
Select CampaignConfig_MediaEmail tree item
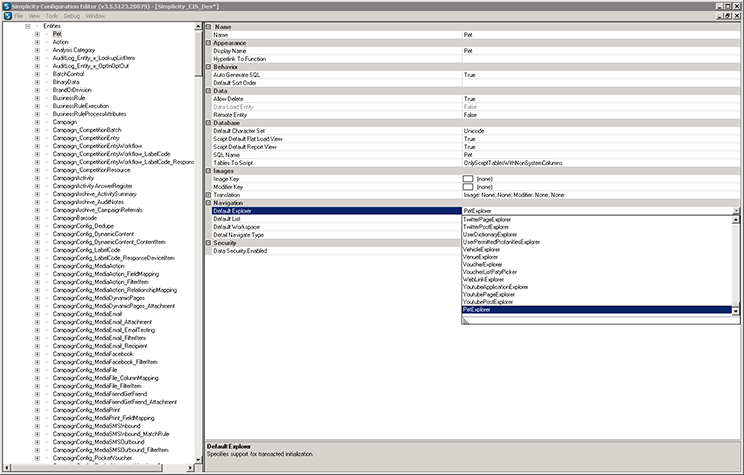click(x=87, y=314)
